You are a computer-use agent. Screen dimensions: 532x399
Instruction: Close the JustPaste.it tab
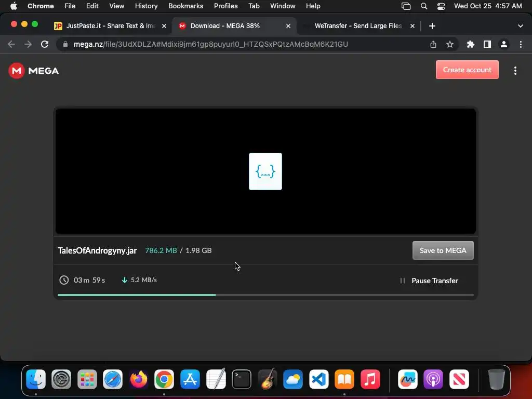(164, 26)
